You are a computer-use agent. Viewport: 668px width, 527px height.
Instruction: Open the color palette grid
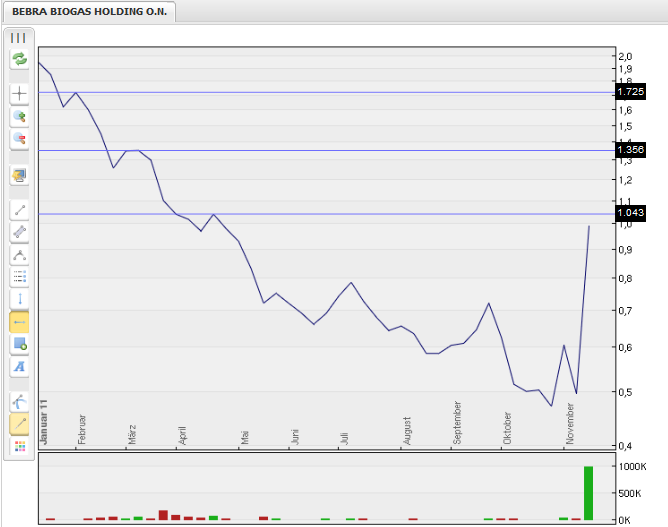(19, 446)
